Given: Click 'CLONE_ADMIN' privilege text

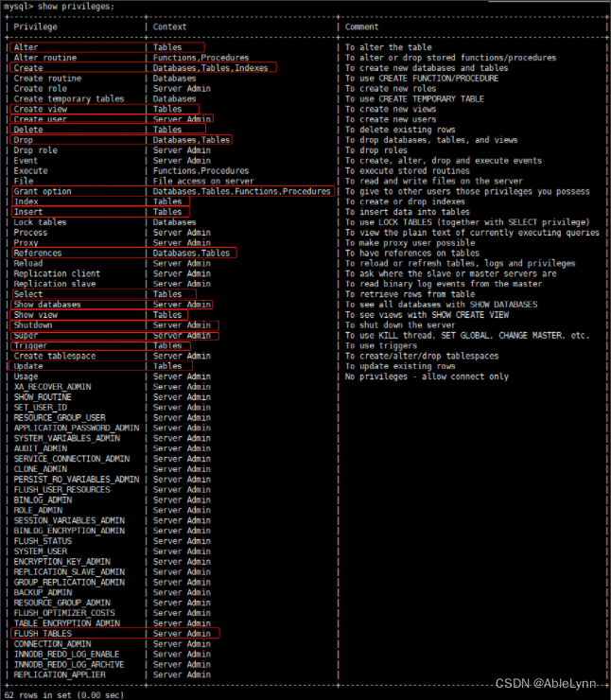Looking at the screenshot, I should (40, 469).
